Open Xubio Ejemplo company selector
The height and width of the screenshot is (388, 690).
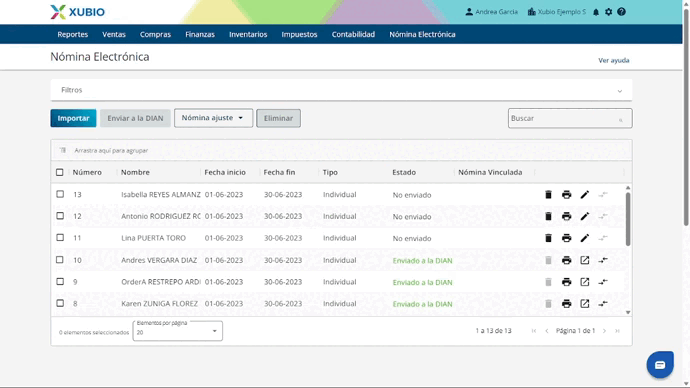click(x=557, y=12)
